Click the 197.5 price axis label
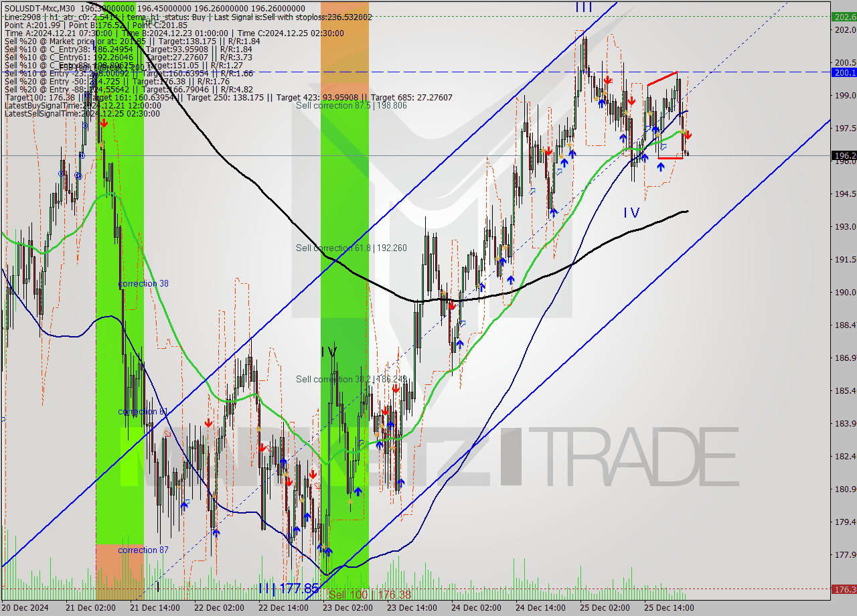 pyautogui.click(x=844, y=128)
